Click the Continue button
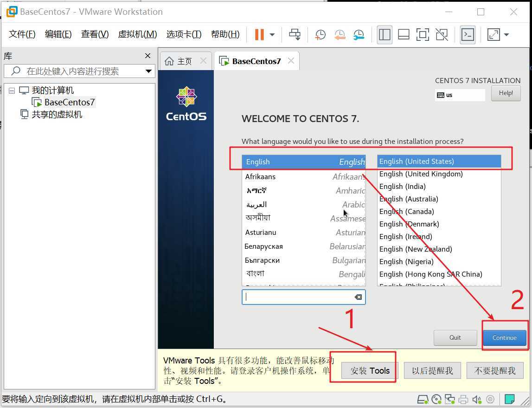This screenshot has height=408, width=532. coord(505,338)
